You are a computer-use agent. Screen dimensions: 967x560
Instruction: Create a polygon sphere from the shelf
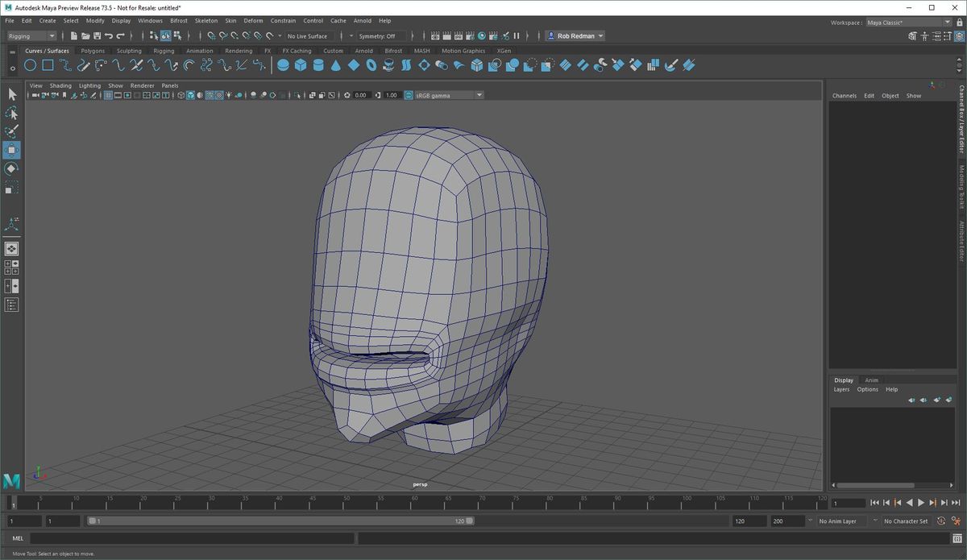[x=282, y=65]
